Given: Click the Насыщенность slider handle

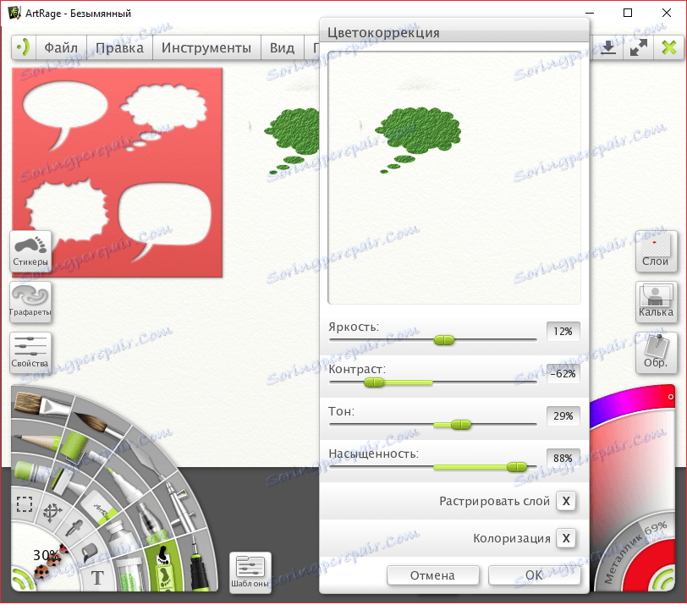Looking at the screenshot, I should point(517,467).
